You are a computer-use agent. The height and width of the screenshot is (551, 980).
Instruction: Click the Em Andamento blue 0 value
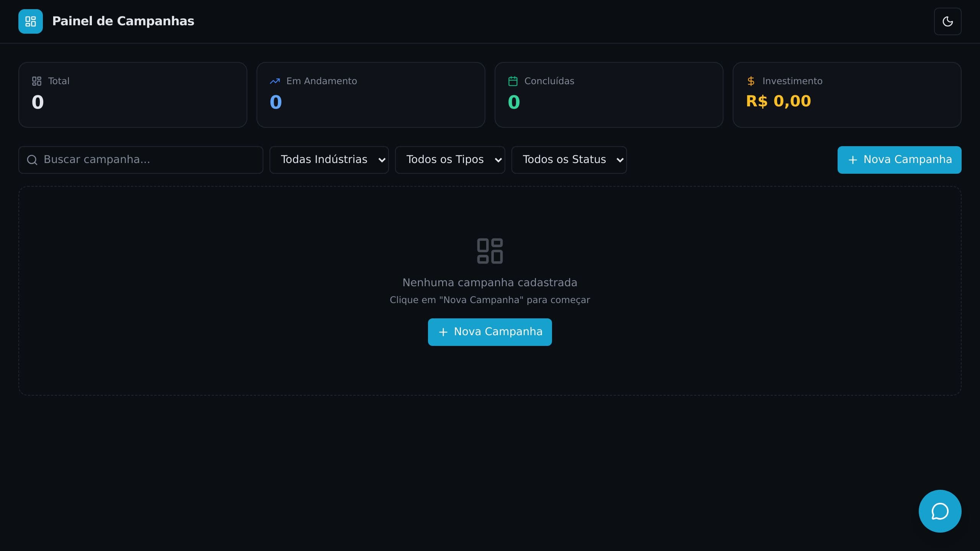[276, 102]
